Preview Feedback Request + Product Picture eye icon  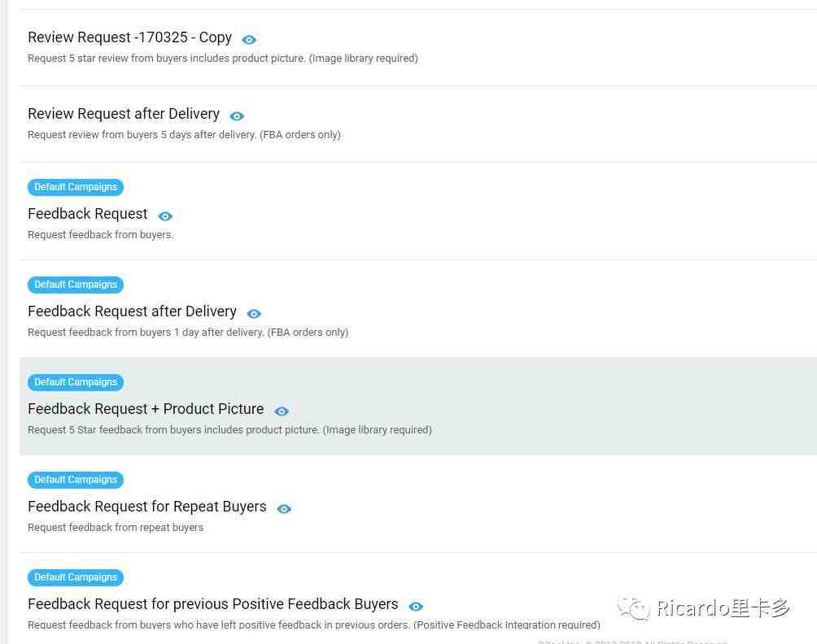282,411
